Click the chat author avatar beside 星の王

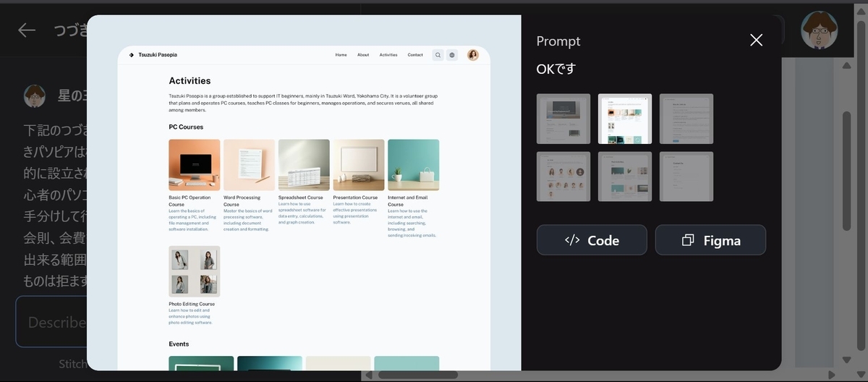click(x=35, y=95)
